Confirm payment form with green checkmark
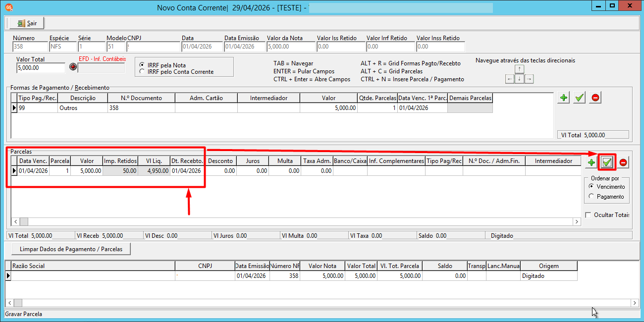This screenshot has height=322, width=644. click(579, 98)
